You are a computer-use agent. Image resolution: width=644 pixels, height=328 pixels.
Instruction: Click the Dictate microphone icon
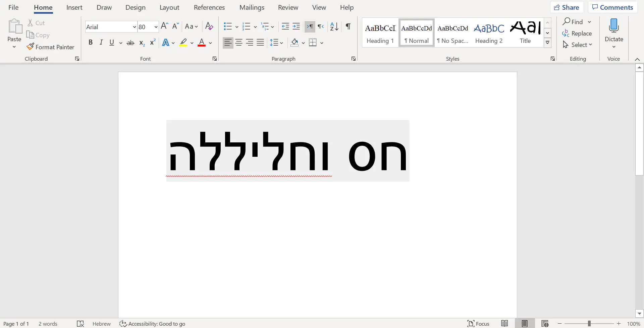613,26
